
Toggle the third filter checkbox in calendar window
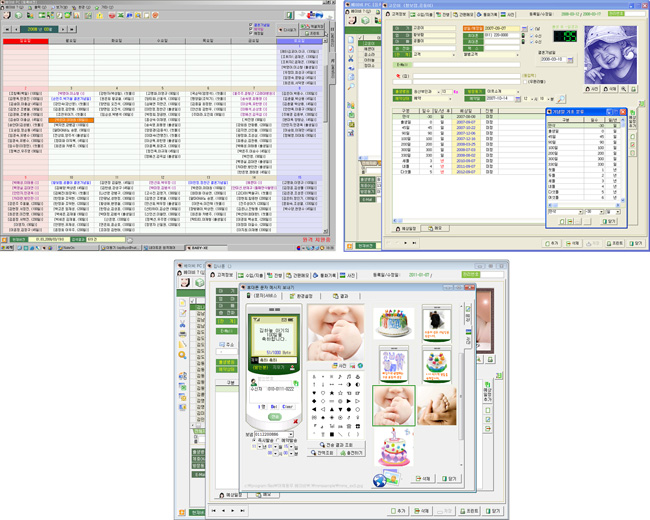click(x=251, y=33)
